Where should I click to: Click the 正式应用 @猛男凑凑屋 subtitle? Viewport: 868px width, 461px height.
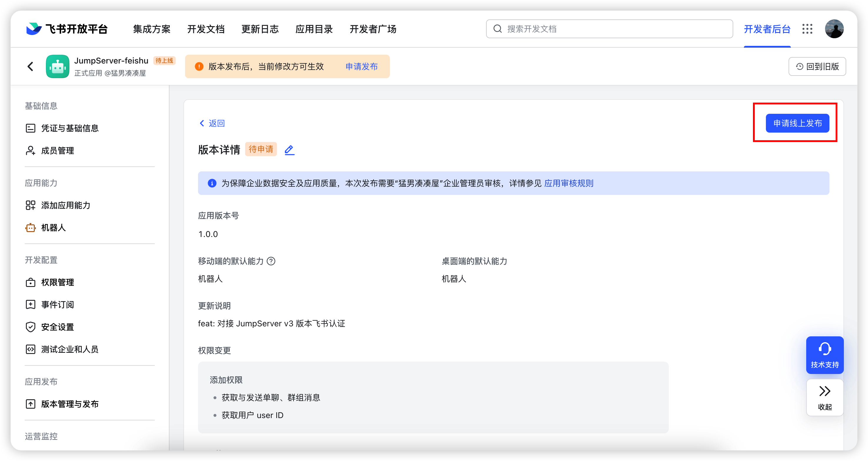110,73
